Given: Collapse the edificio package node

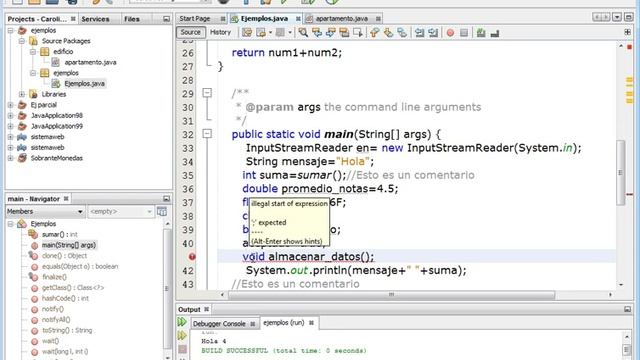Looking at the screenshot, I should point(33,51).
